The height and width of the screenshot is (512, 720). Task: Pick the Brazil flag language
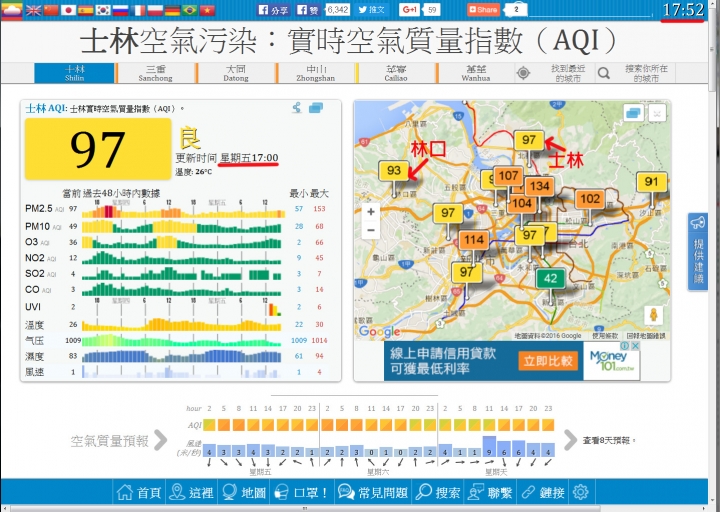(x=190, y=10)
